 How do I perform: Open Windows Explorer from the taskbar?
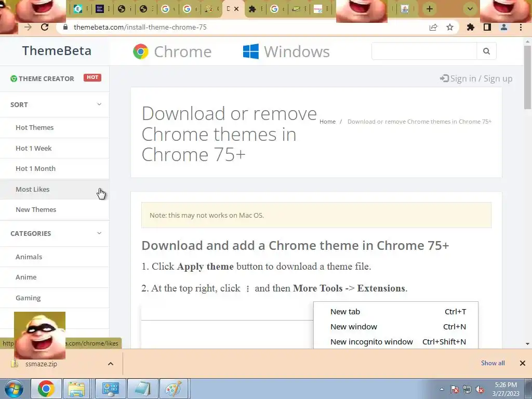(x=77, y=389)
